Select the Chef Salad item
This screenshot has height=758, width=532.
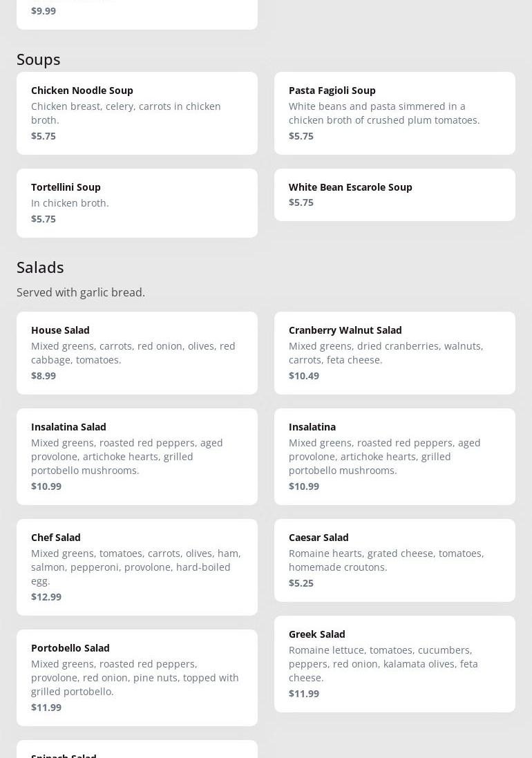coord(137,567)
